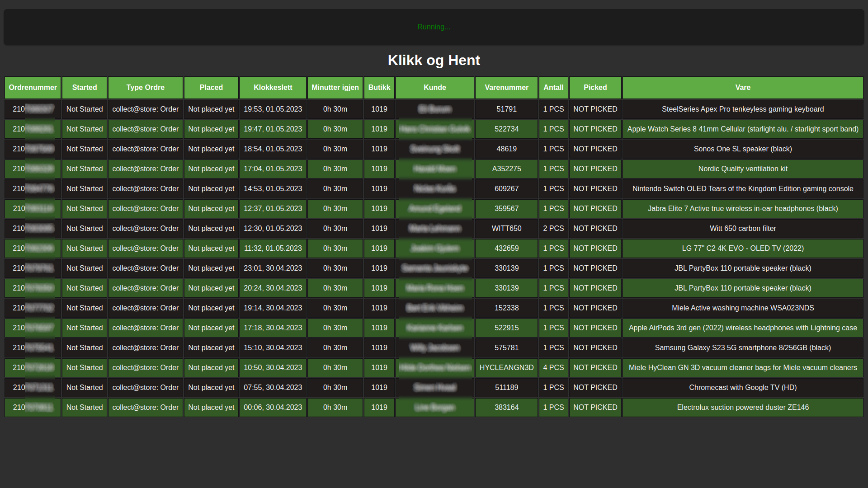
Task: Click the Vare column header
Action: (x=743, y=88)
